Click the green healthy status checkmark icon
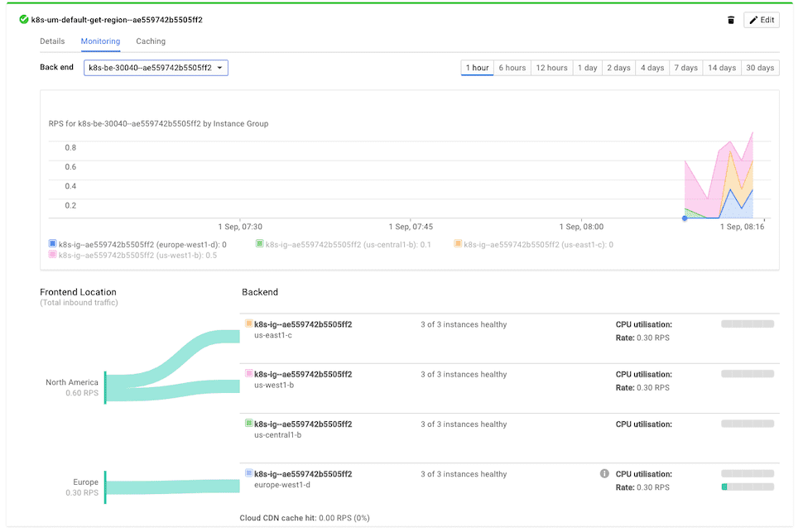The image size is (803, 532). pos(24,20)
